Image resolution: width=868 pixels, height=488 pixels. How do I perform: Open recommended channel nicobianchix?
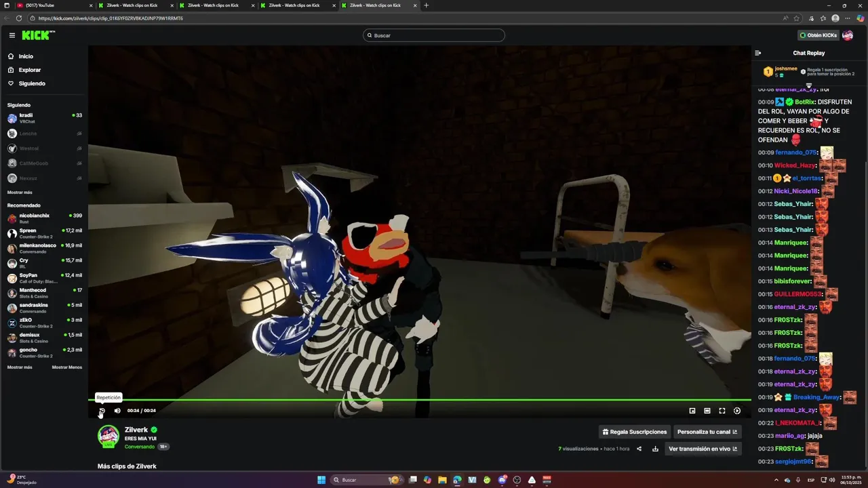tap(44, 218)
